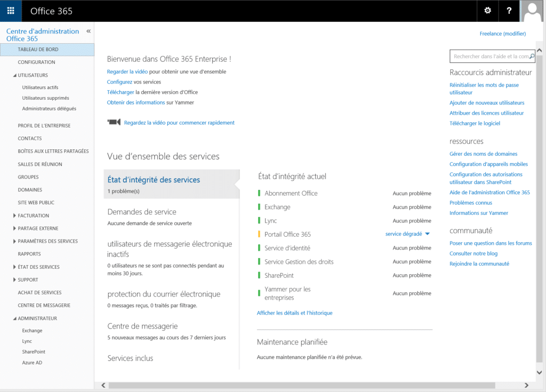Open the settings gear menu
Image resolution: width=546 pixels, height=392 pixels.
487,11
